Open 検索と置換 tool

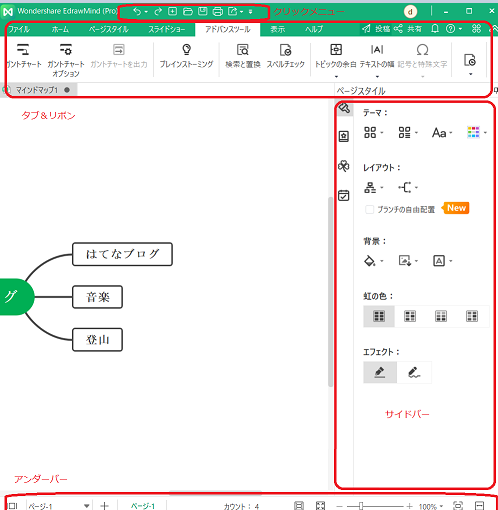click(243, 56)
